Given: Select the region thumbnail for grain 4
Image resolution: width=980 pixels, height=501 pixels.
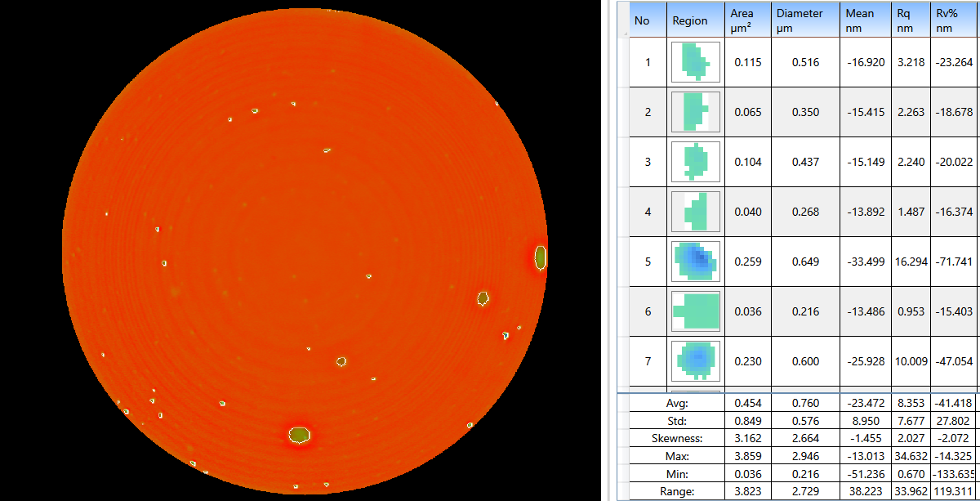Looking at the screenshot, I should click(695, 212).
